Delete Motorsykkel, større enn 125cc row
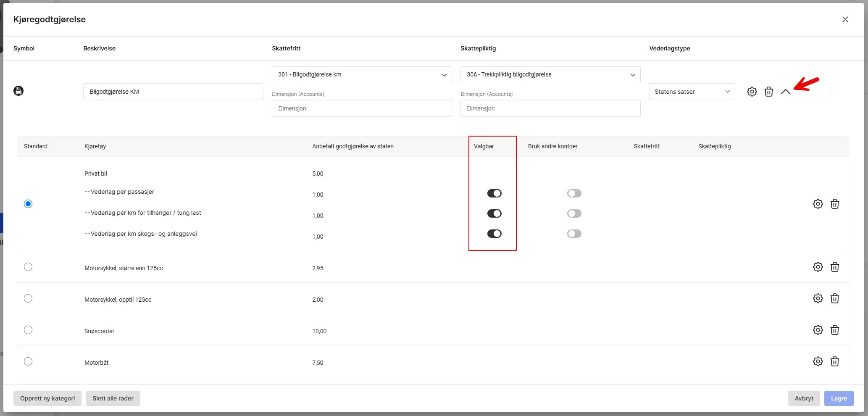The image size is (868, 416). pyautogui.click(x=834, y=267)
